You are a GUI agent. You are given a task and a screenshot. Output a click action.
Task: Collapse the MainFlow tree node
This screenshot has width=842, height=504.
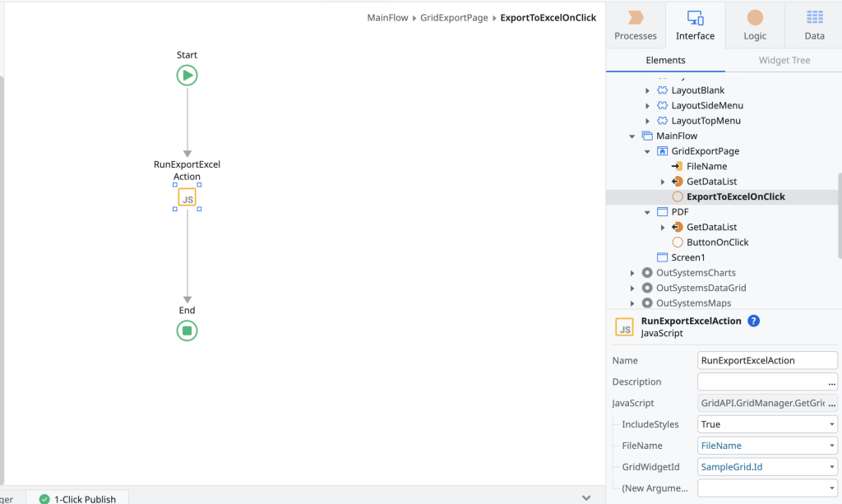[x=631, y=136]
